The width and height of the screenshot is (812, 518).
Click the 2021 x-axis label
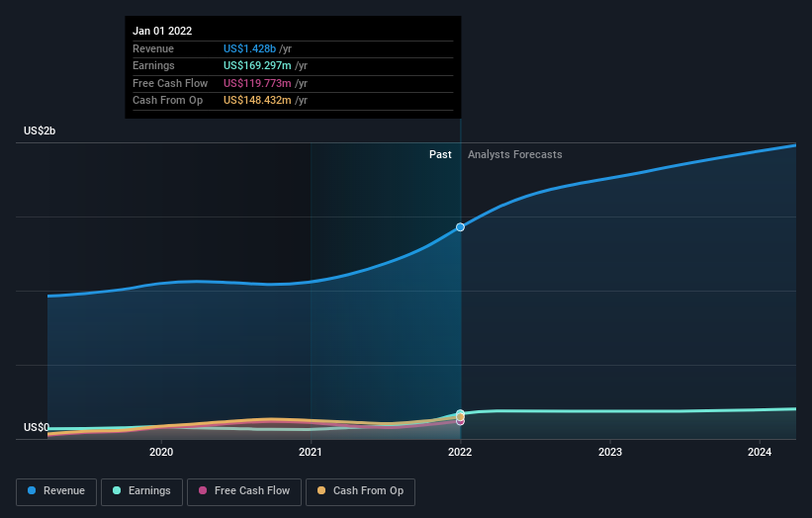coord(311,452)
